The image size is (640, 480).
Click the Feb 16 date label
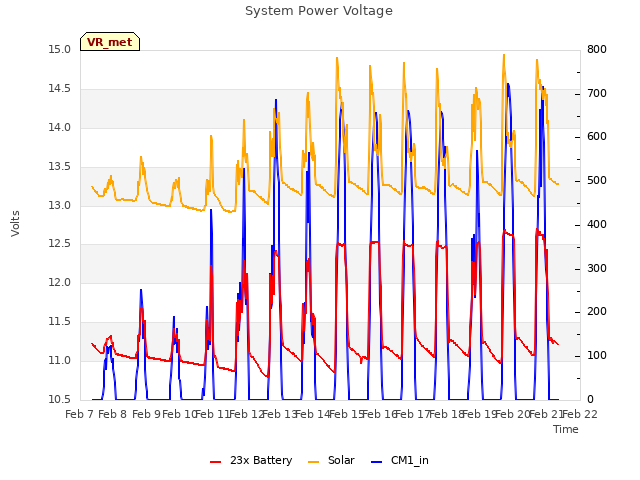379,414
